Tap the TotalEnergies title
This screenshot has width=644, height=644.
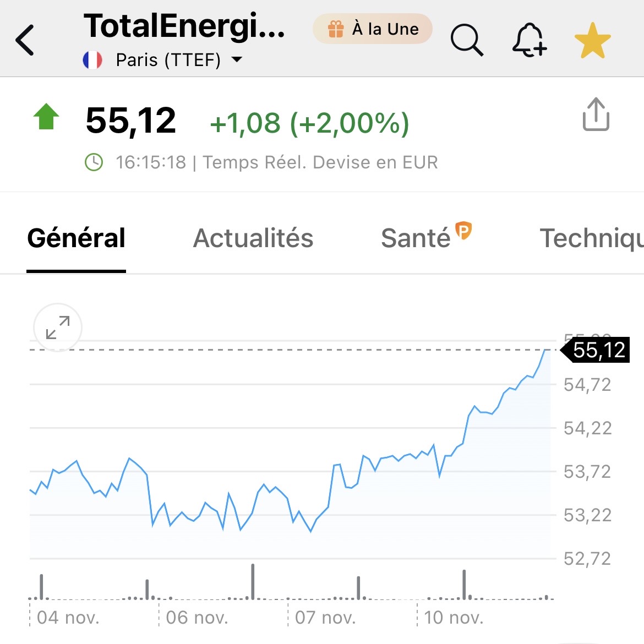(184, 26)
